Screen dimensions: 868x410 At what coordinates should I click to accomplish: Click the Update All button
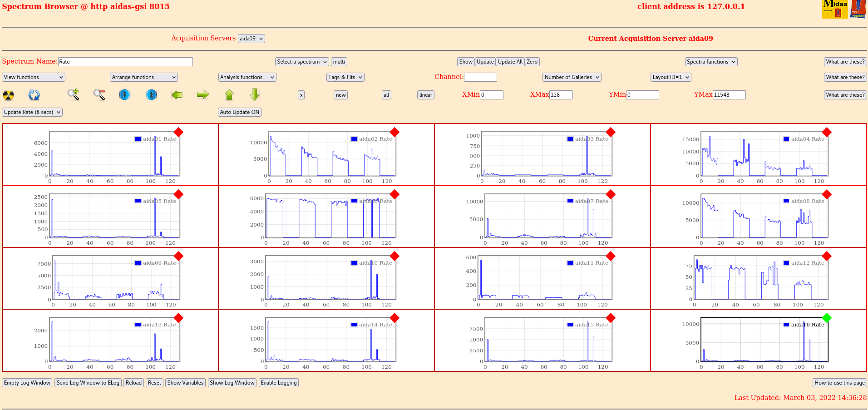pos(510,62)
